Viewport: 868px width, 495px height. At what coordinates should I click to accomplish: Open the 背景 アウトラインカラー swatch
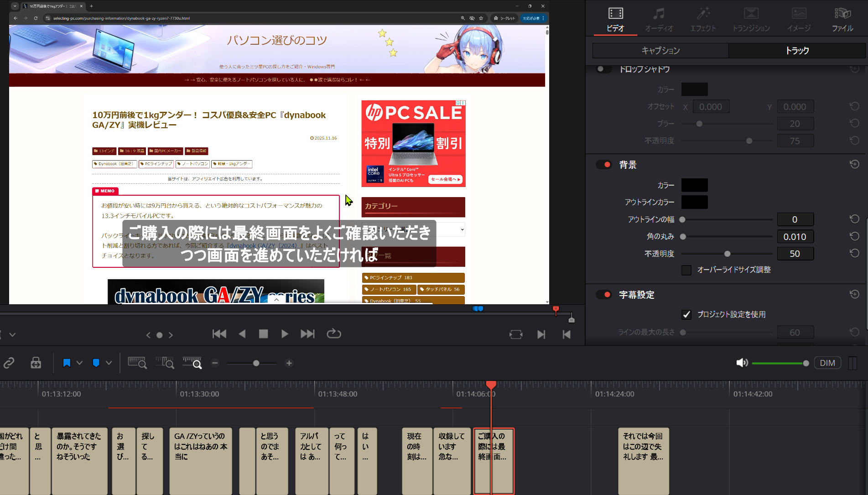(694, 202)
